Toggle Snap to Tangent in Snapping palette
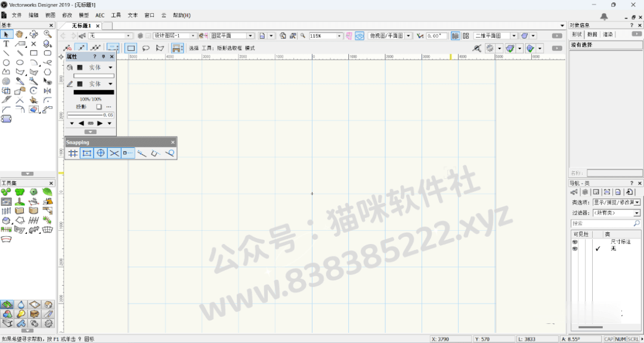644x343 pixels. pyautogui.click(x=169, y=153)
